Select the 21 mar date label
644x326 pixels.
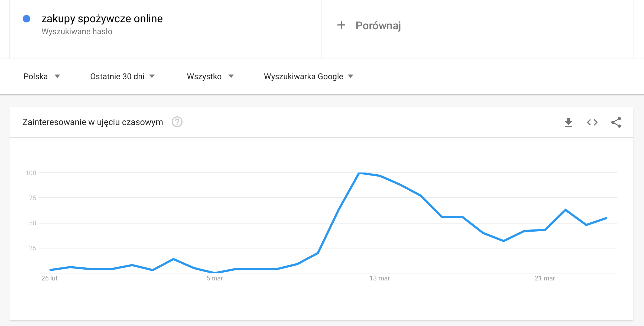(545, 278)
